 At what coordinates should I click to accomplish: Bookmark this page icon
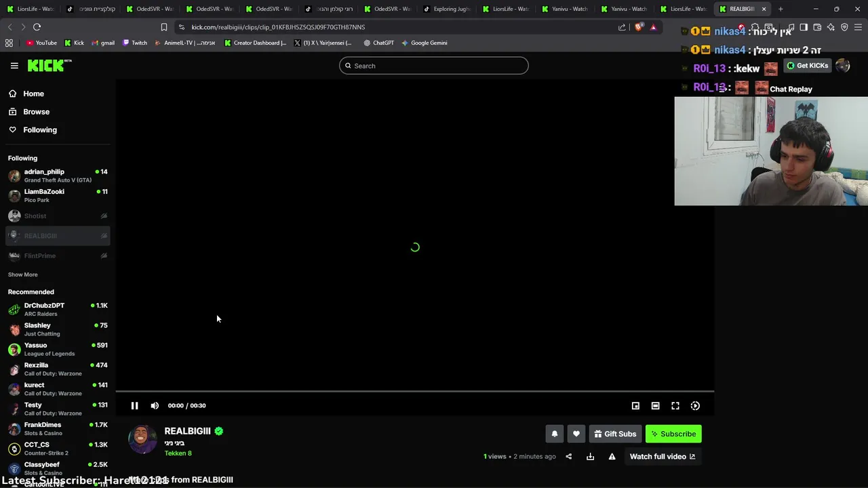click(163, 27)
